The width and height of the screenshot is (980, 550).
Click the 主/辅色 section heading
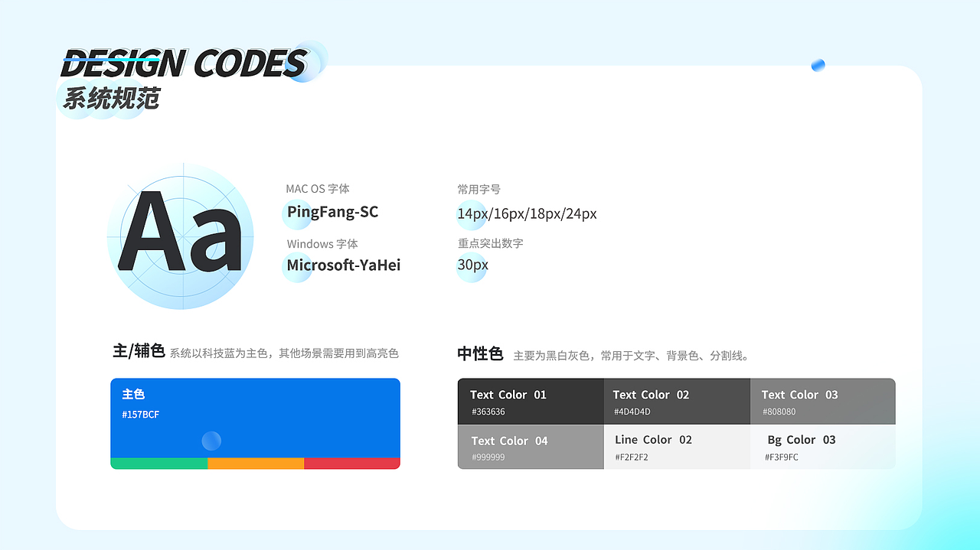click(139, 351)
